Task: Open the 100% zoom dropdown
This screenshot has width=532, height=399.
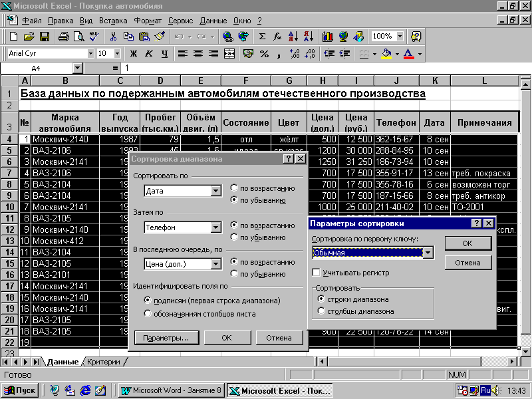Action: pyautogui.click(x=400, y=37)
